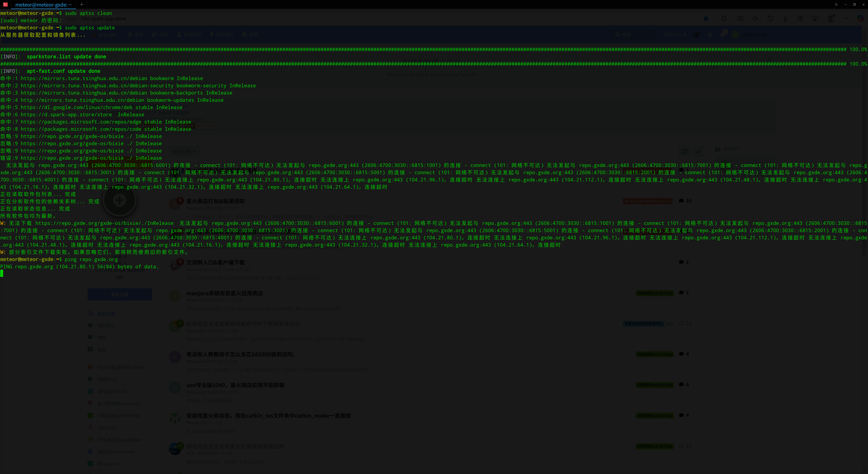
Task: Open 国际|international sidebar category
Action: click(x=111, y=452)
